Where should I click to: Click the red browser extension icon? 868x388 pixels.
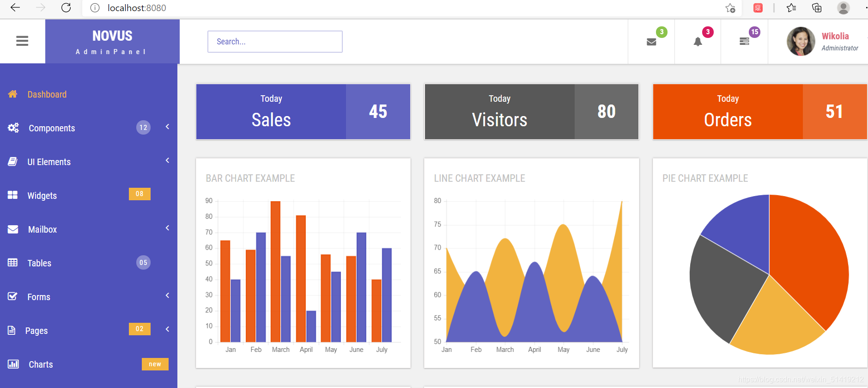click(x=758, y=8)
